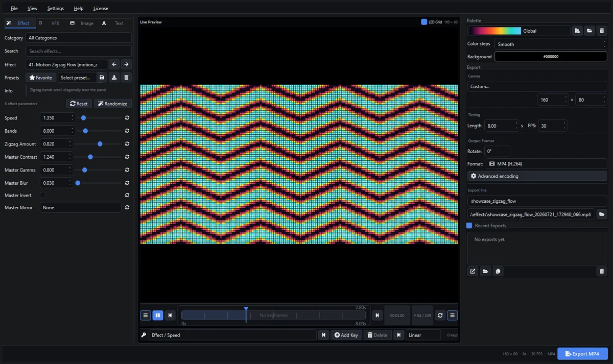Toggle the LED Grid checkbox

tap(424, 22)
